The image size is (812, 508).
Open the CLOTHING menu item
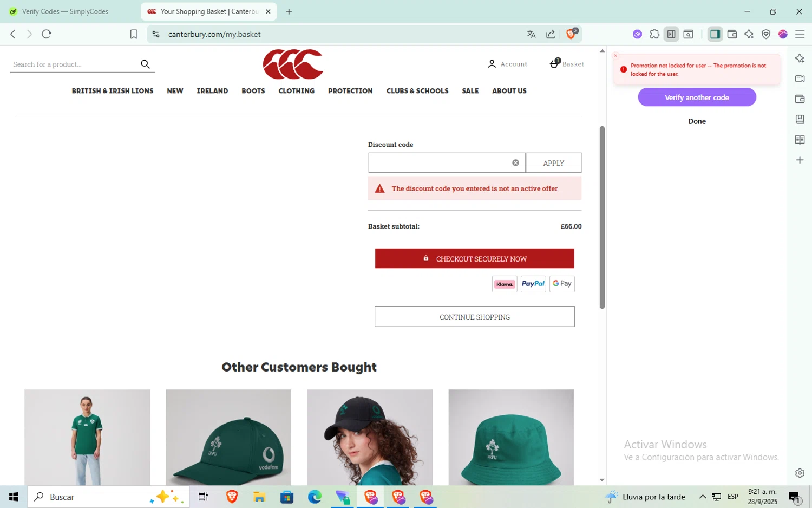click(296, 91)
